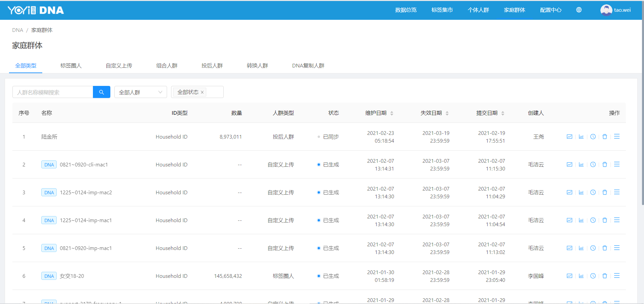Image resolution: width=644 pixels, height=304 pixels.
Task: Sort by 失效日期 column
Action: tap(447, 113)
